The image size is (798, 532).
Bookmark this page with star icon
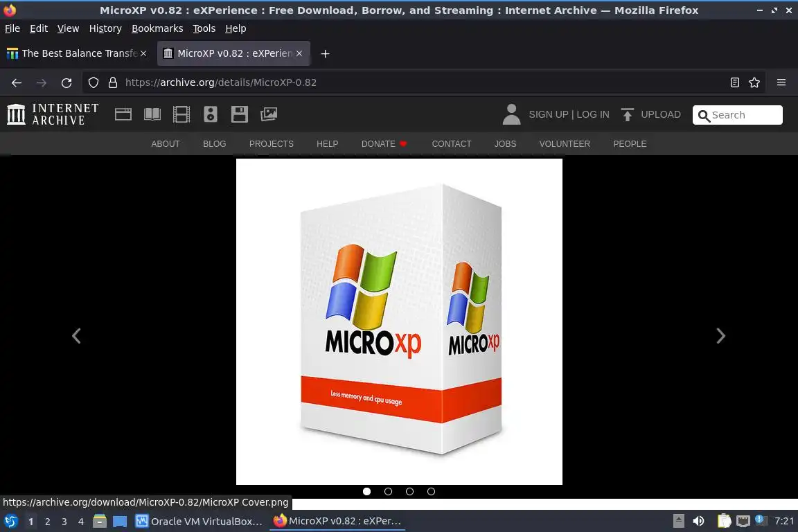point(754,82)
